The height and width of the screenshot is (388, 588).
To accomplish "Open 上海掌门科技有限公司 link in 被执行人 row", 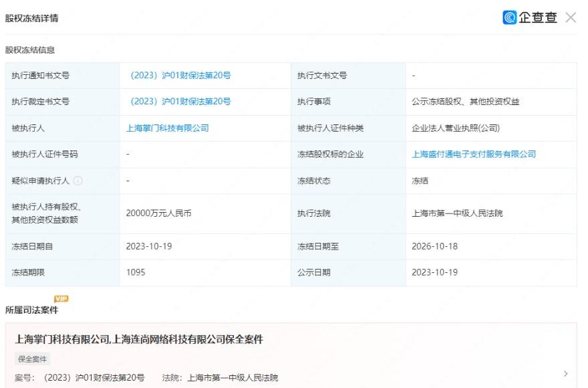I will pyautogui.click(x=167, y=128).
